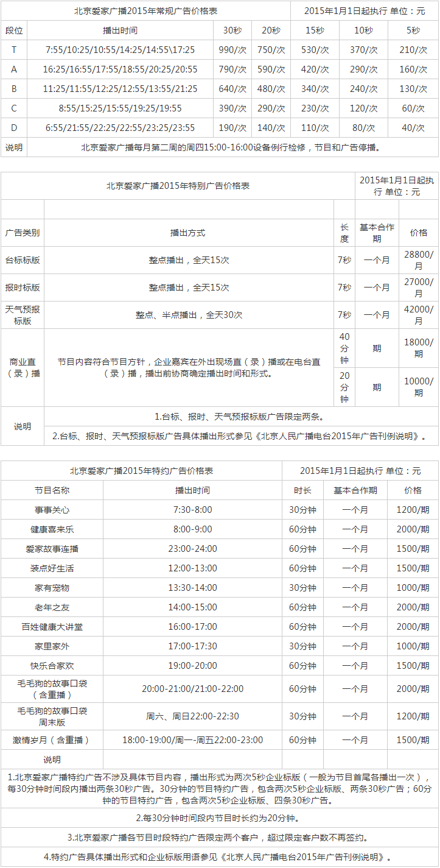Select 整点、半点播出，全天30次 cell
Image resolution: width=440 pixels, height=868 pixels.
point(189,315)
